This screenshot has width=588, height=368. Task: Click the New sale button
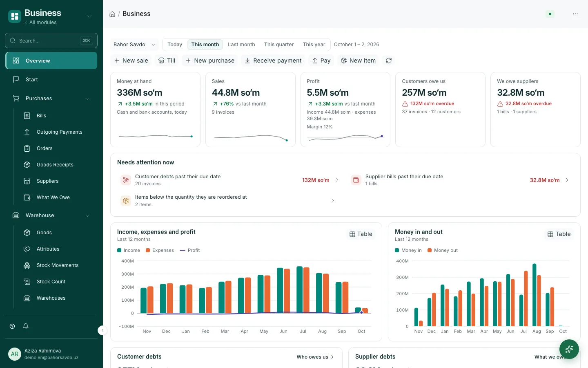[x=131, y=61]
